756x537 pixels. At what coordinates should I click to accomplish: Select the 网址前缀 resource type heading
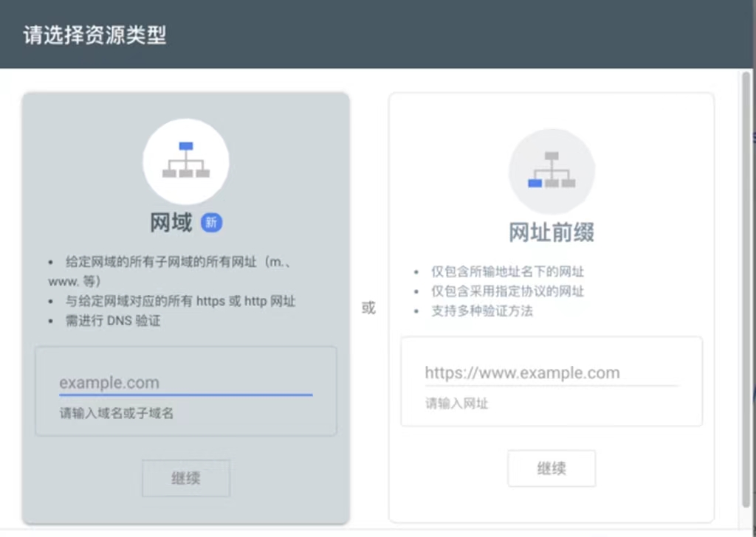pos(551,232)
